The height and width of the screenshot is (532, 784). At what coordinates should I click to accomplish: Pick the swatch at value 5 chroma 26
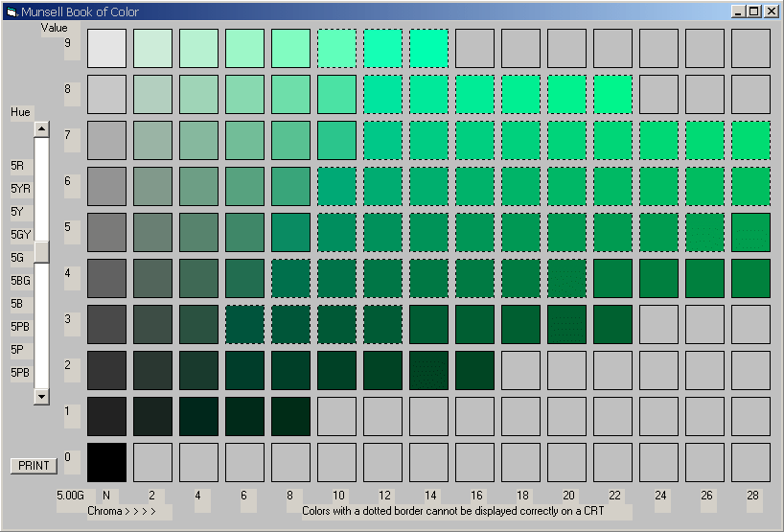tap(704, 233)
